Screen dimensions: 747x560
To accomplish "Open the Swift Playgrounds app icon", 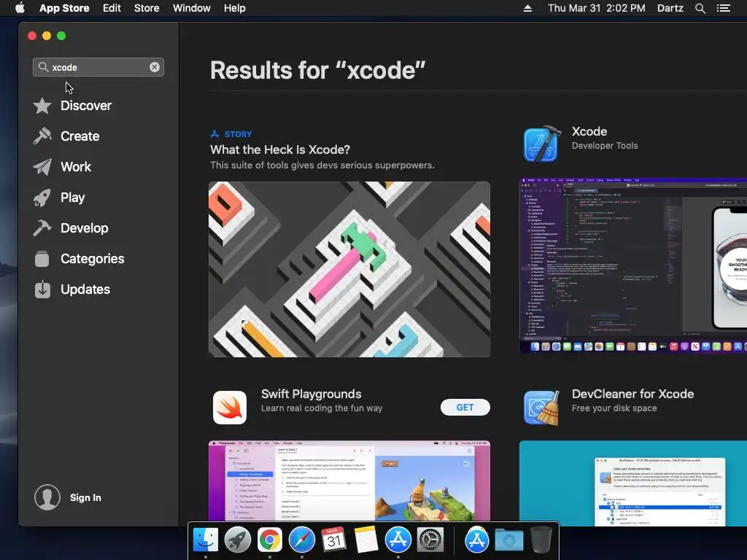I will (x=230, y=408).
